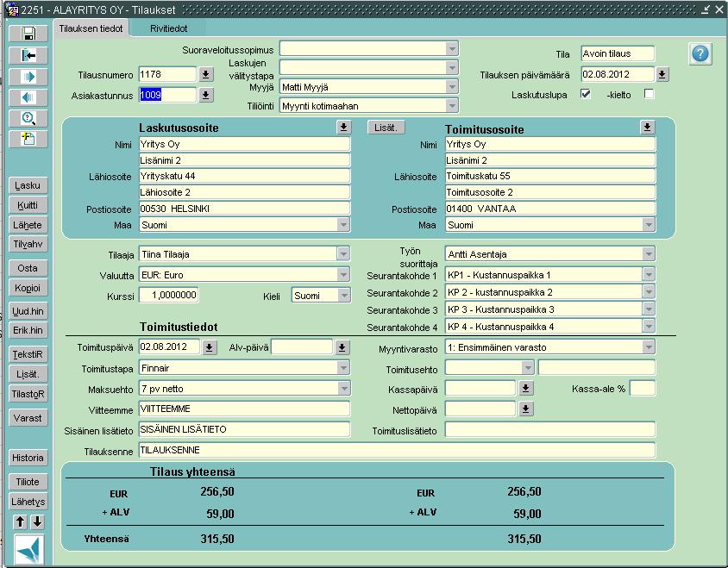Expand Laskutusosoite Maa dropdown
The width and height of the screenshot is (728, 568).
point(343,225)
